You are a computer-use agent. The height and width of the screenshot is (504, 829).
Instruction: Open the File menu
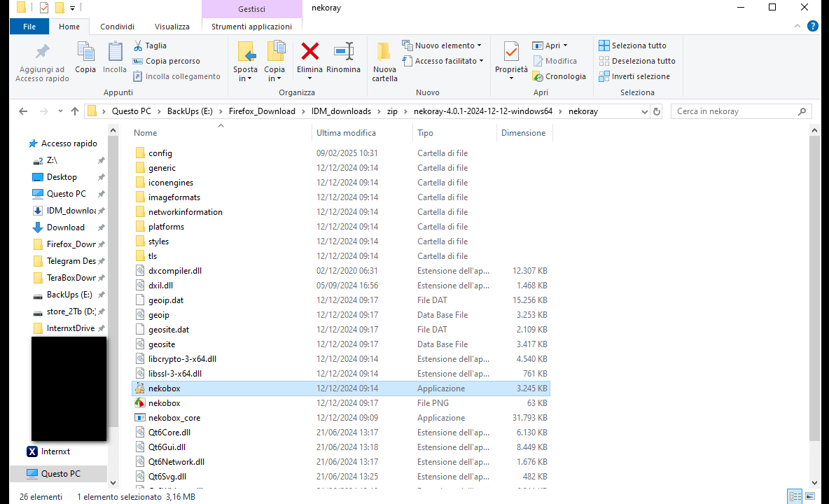(x=29, y=27)
